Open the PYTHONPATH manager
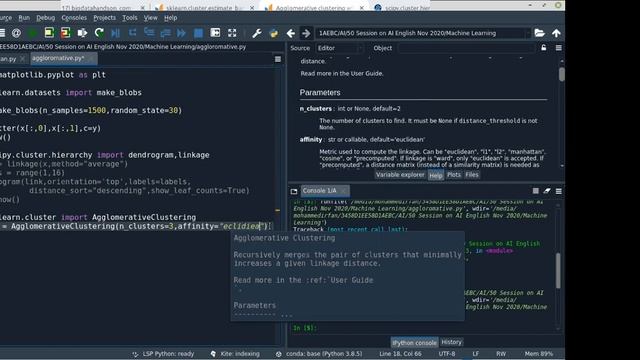Viewport: 640px width, 360px height. (x=273, y=33)
